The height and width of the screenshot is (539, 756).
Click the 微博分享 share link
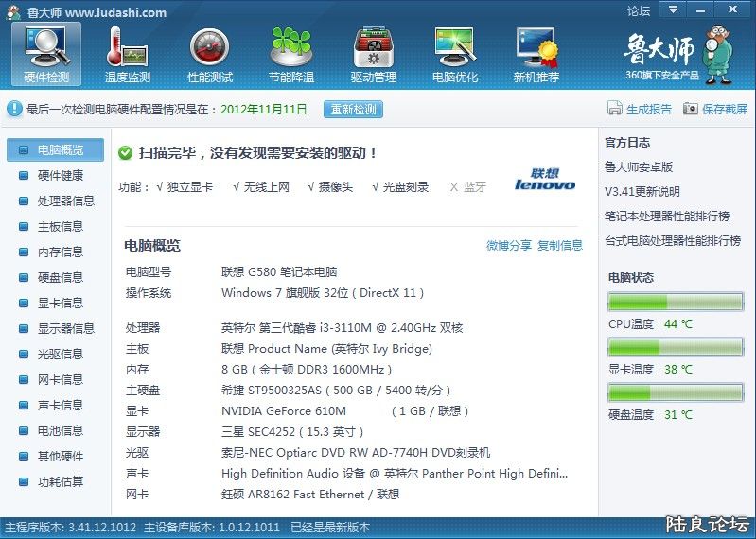(509, 246)
